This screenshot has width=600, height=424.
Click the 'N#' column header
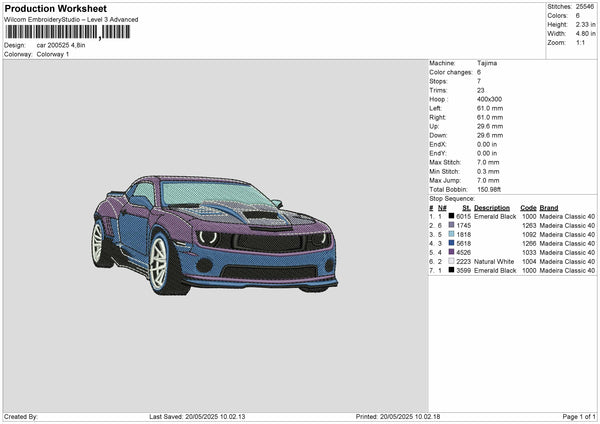coord(442,208)
